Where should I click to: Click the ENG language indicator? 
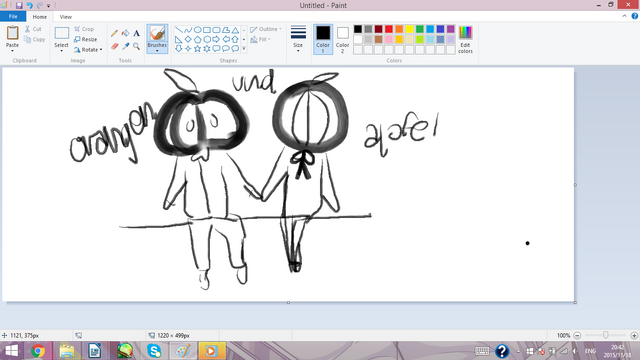pos(590,351)
